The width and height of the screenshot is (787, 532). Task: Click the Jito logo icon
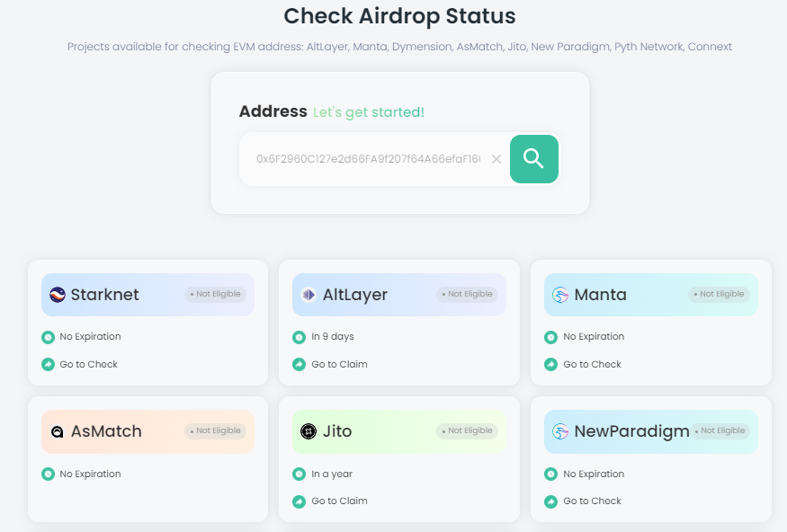(x=309, y=431)
